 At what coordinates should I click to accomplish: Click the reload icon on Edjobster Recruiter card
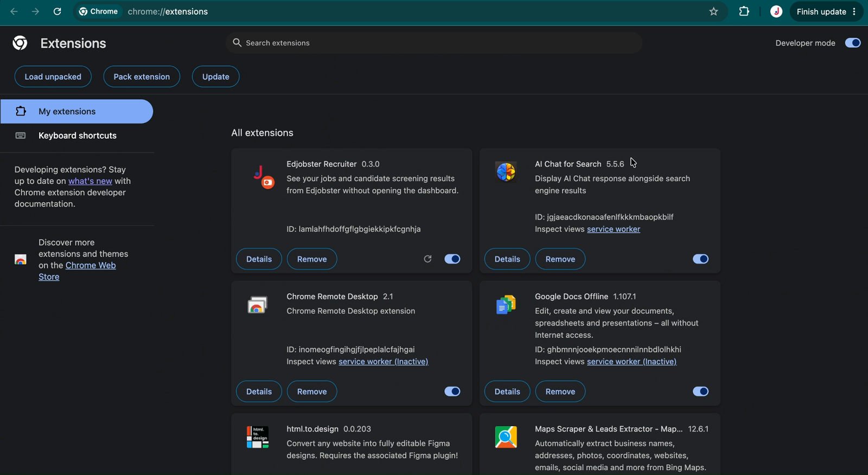[x=427, y=259]
